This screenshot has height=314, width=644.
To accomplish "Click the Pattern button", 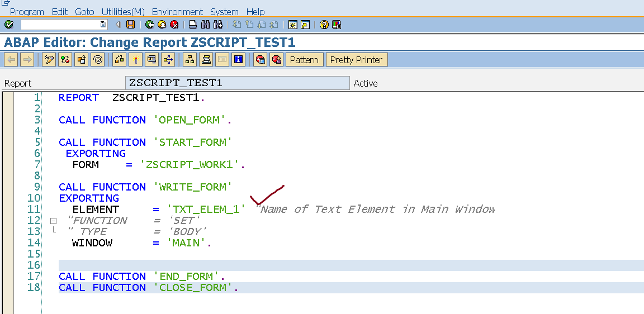I will [304, 60].
